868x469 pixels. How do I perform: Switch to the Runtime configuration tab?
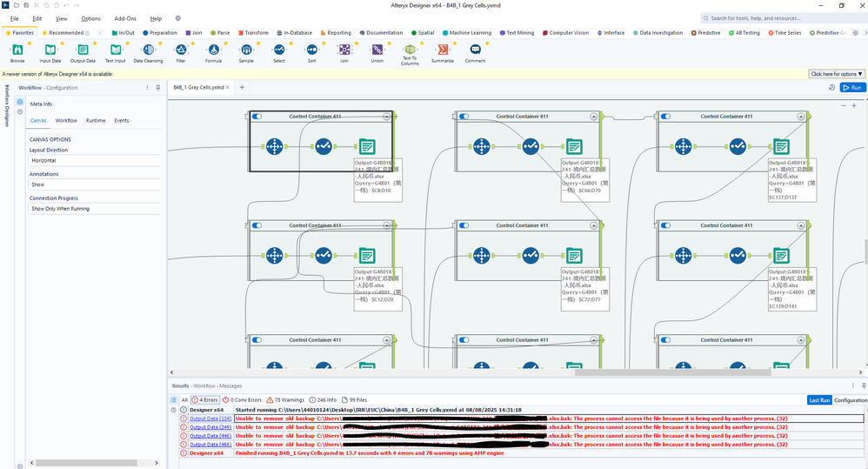96,120
